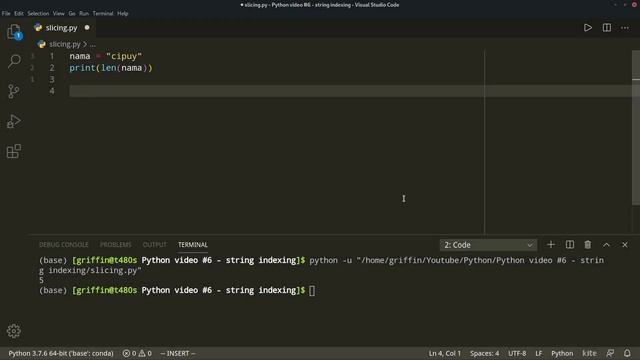The width and height of the screenshot is (640, 360).
Task: Click code line print(len(nama))
Action: tap(111, 68)
